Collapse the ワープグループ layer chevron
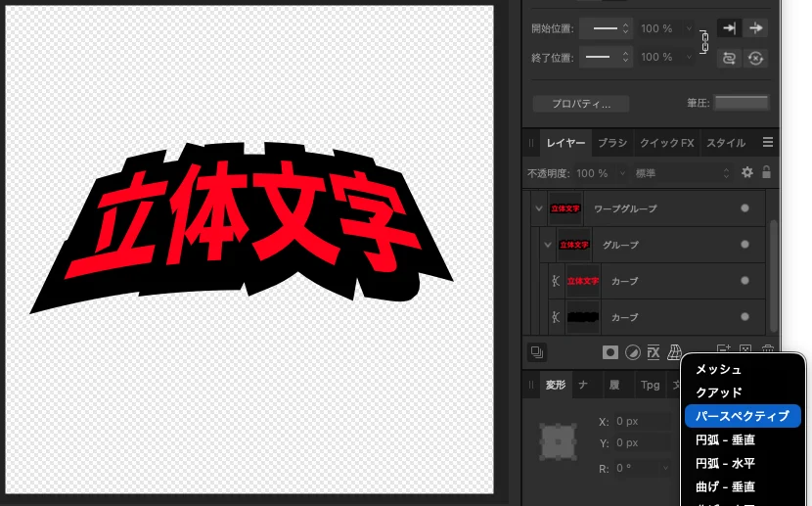This screenshot has width=812, height=506. (x=539, y=208)
